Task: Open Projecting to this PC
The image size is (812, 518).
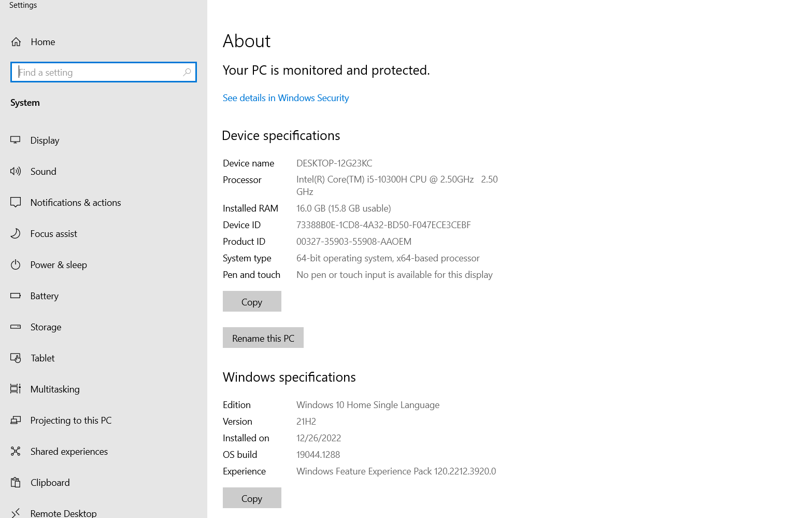Action: pyautogui.click(x=71, y=421)
